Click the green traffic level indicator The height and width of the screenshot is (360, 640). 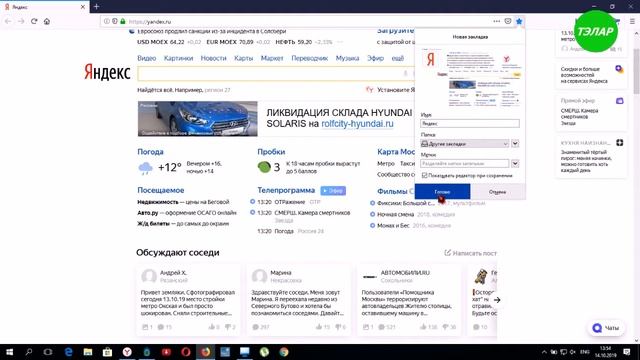(264, 167)
